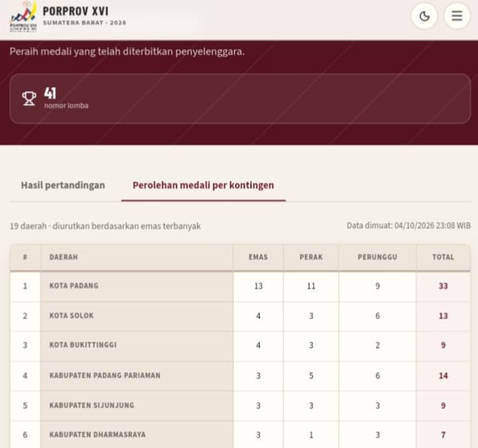Click the 41 nomor lomba stat card

[240, 99]
